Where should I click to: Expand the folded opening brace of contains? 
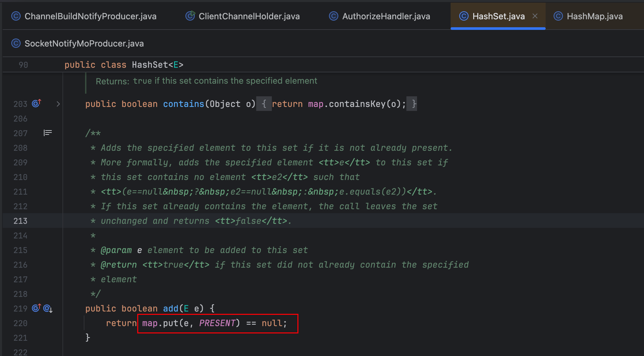(x=264, y=104)
